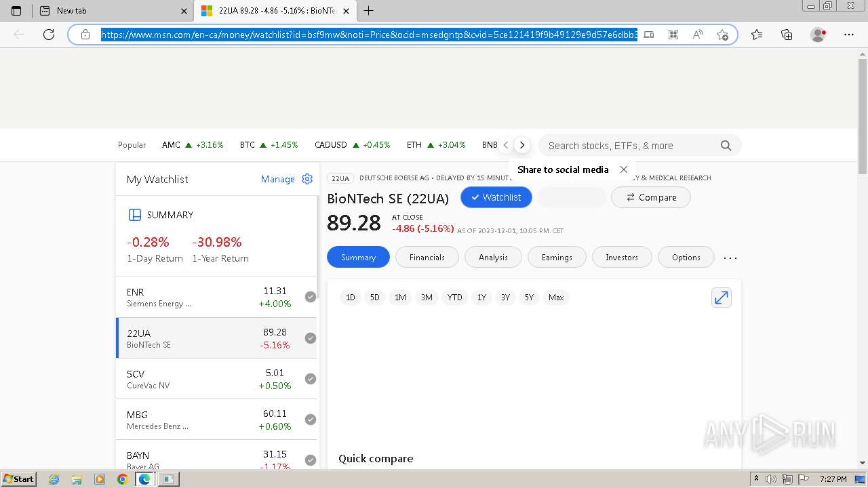Screen dimensions: 868x488
Task: Open Chrome from taskbar
Action: (x=122, y=479)
